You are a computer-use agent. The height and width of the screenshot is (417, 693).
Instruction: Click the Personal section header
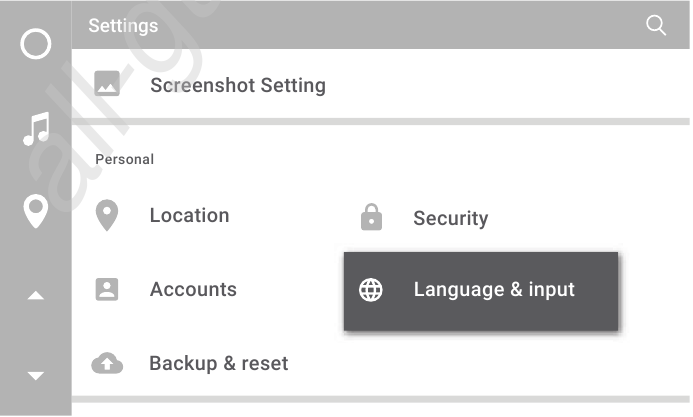[125, 159]
